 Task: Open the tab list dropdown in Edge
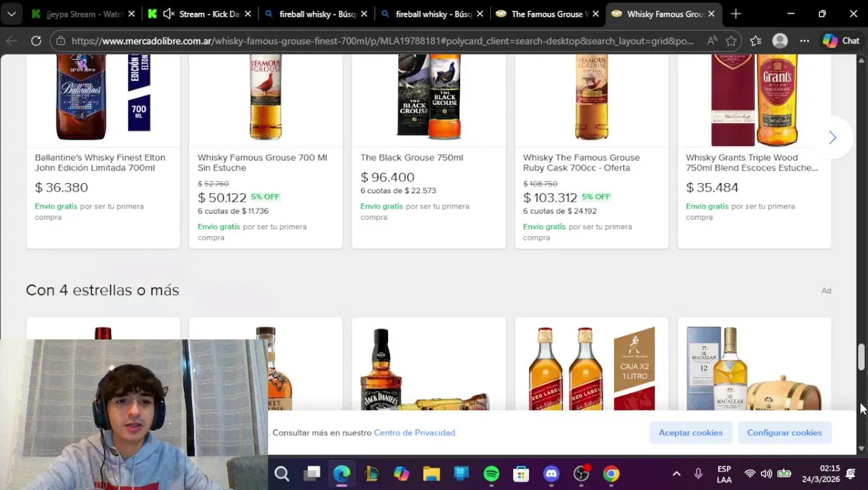(11, 14)
